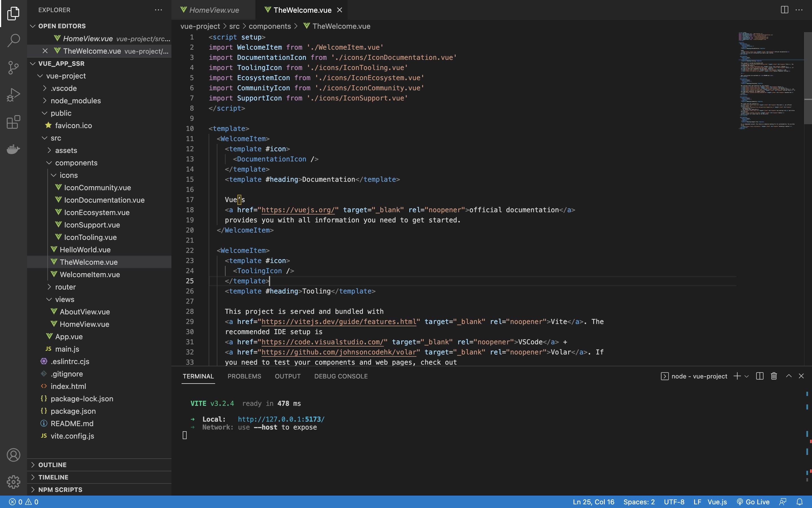Open App.vue in file tree
The image size is (812, 508).
point(99,337)
